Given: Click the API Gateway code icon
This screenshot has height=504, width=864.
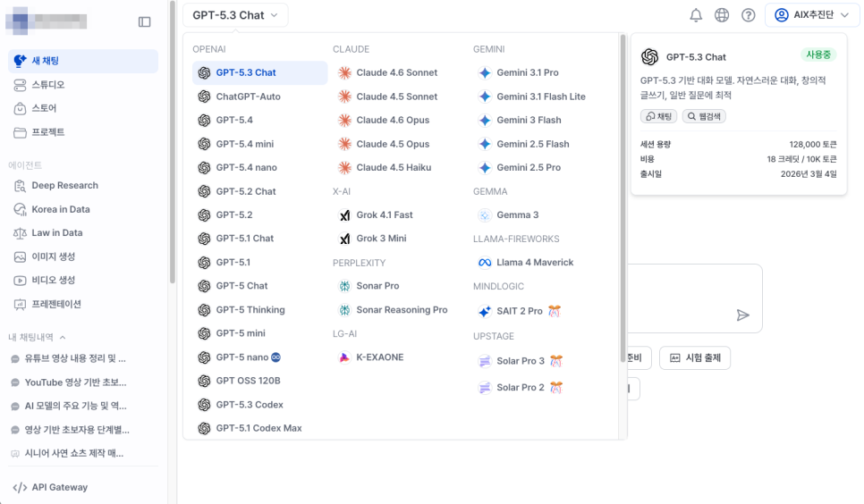Looking at the screenshot, I should (20, 488).
